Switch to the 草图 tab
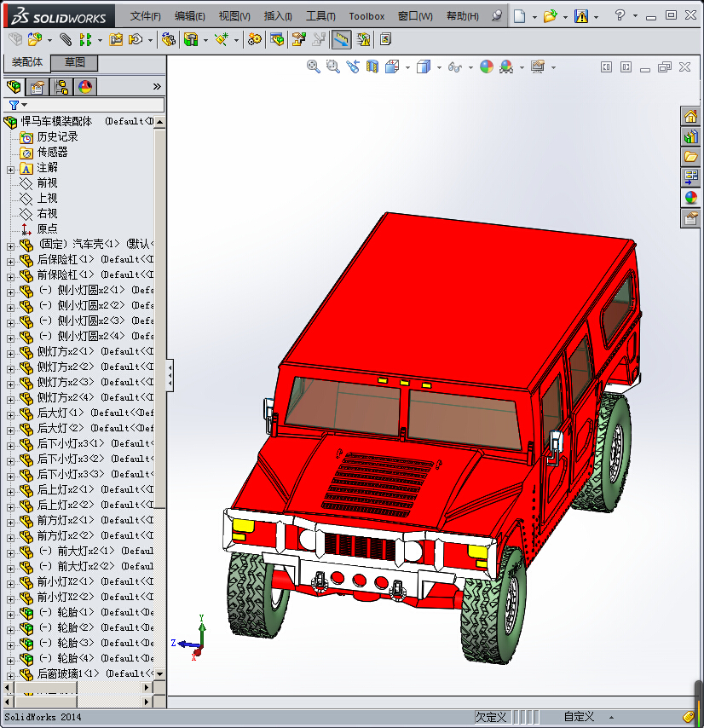704x728 pixels. point(74,62)
